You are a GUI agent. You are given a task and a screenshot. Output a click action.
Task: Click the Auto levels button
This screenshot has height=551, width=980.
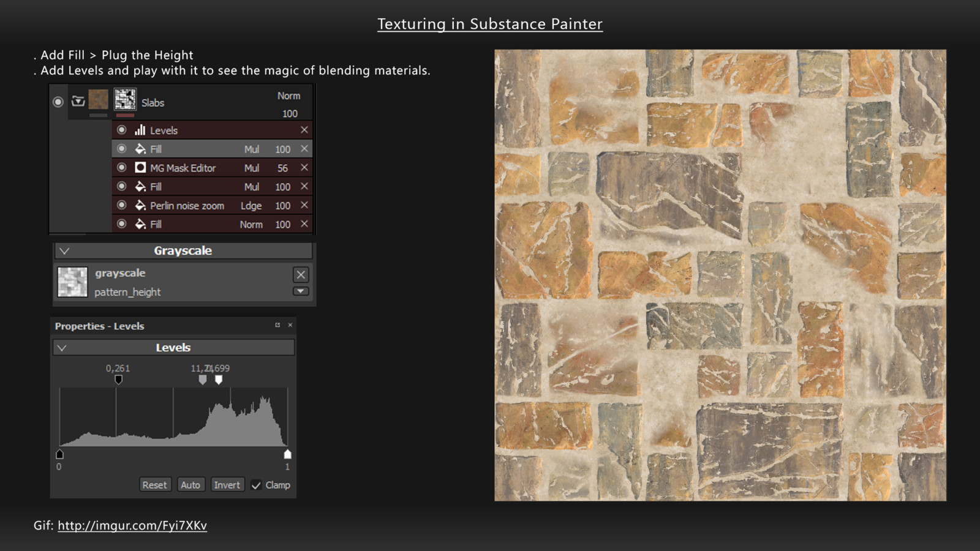pos(190,485)
